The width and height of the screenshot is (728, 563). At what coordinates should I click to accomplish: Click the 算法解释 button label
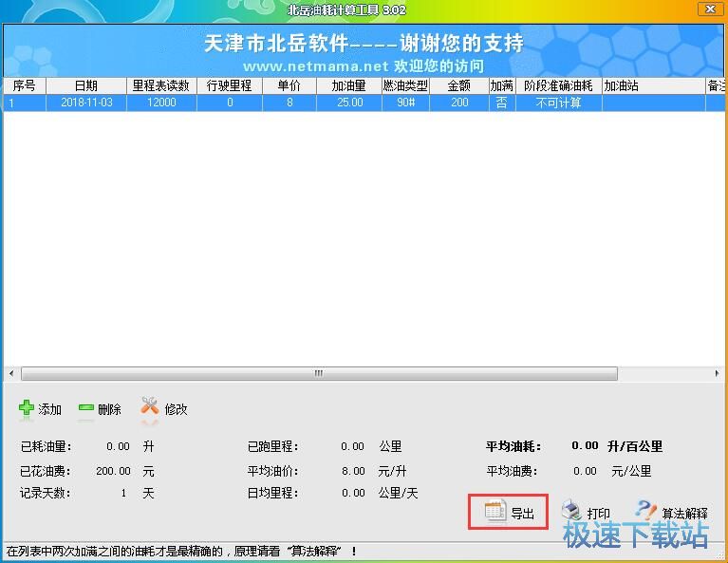coord(685,514)
